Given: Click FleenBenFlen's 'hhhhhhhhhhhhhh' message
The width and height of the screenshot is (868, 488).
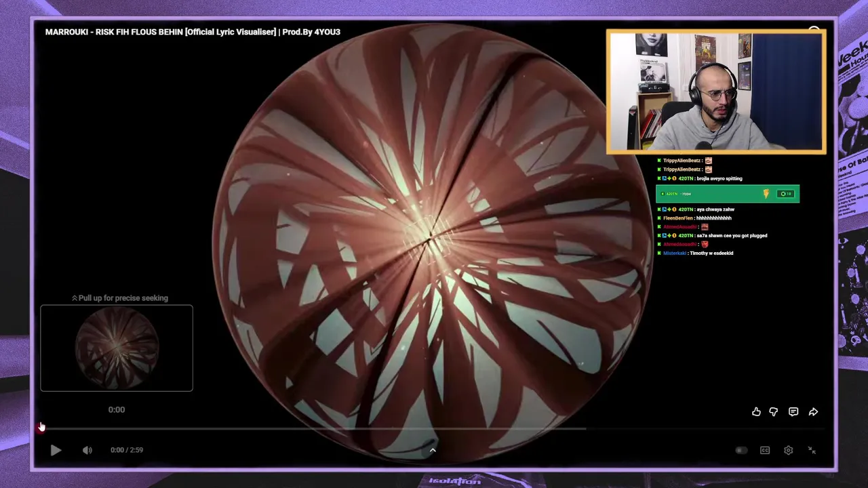Looking at the screenshot, I should click(713, 218).
